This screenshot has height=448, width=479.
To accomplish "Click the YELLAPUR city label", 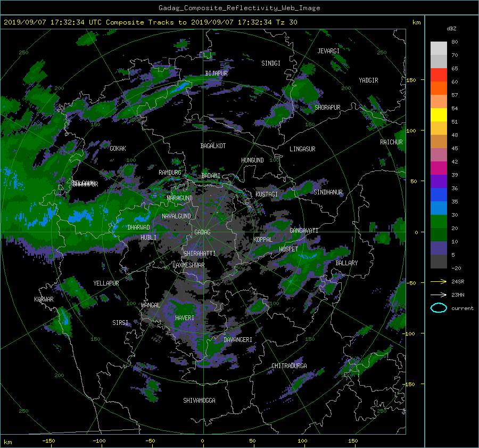I will [106, 283].
